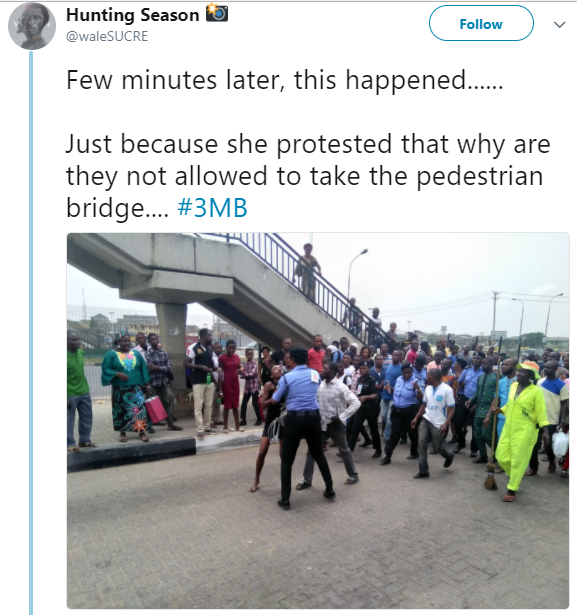Click the Follow button
Image resolution: width=577 pixels, height=615 pixels.
pos(481,24)
